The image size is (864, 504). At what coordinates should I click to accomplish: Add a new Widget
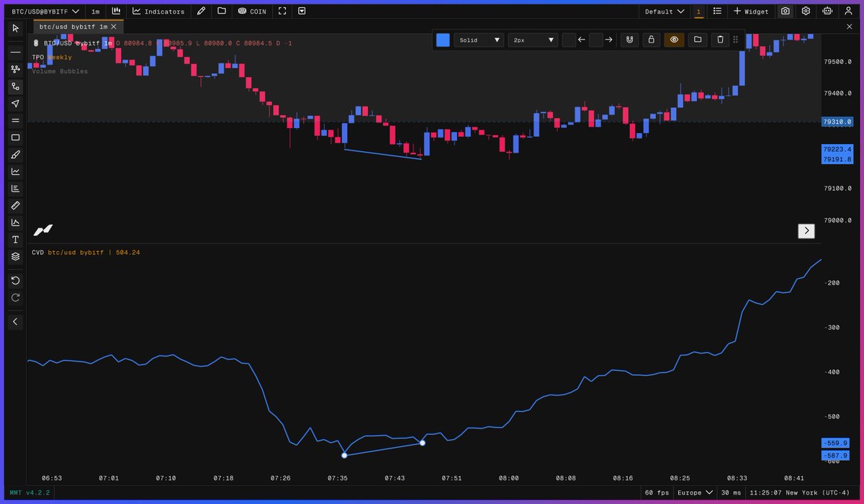tap(751, 11)
